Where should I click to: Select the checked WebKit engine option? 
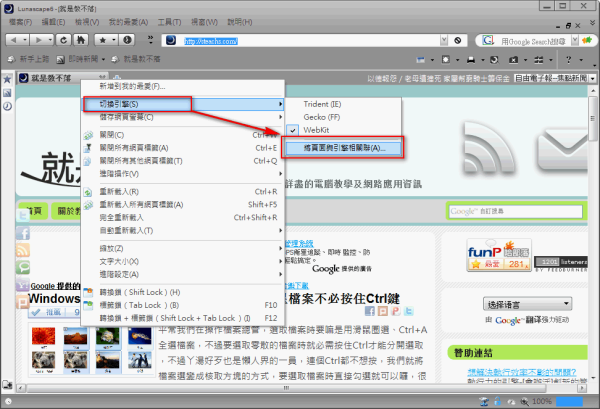(x=343, y=130)
